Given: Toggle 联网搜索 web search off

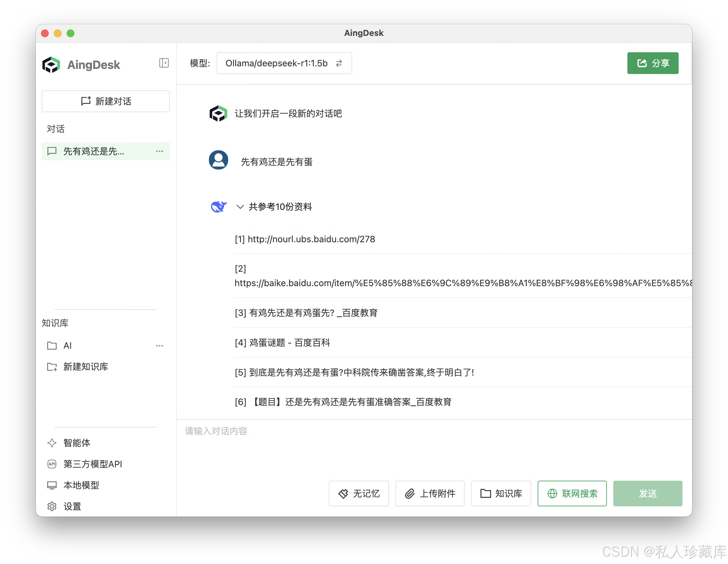Looking at the screenshot, I should click(x=572, y=493).
